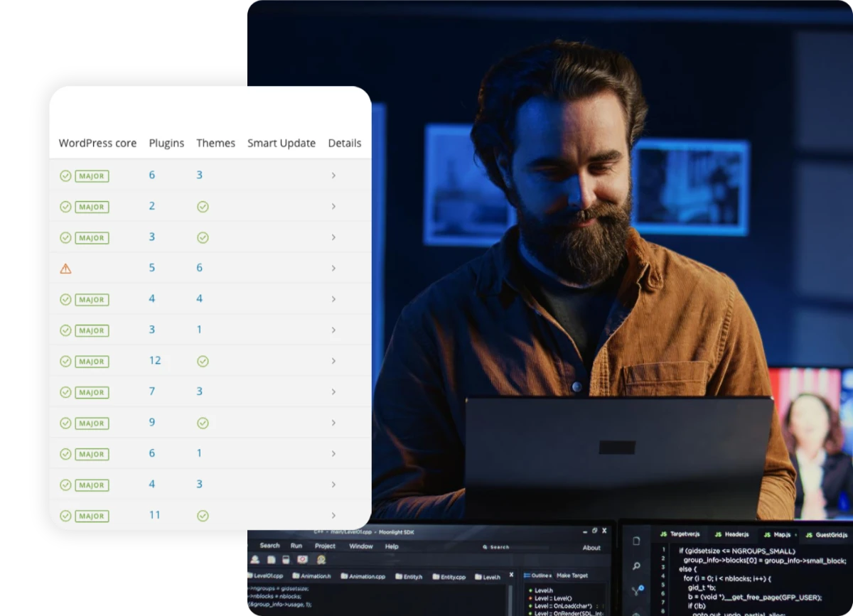Click the core status checkmark in the 9-plugins row
This screenshot has height=616, width=853.
pyautogui.click(x=65, y=423)
